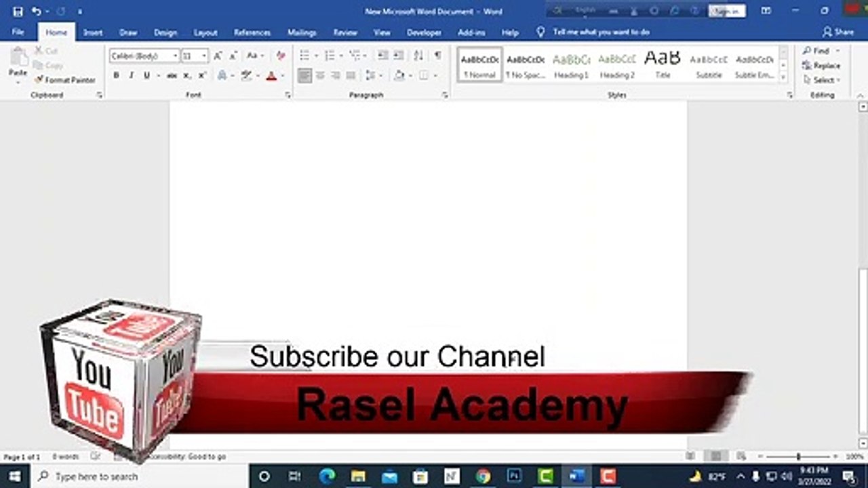Pick the red font color swatch

(272, 76)
